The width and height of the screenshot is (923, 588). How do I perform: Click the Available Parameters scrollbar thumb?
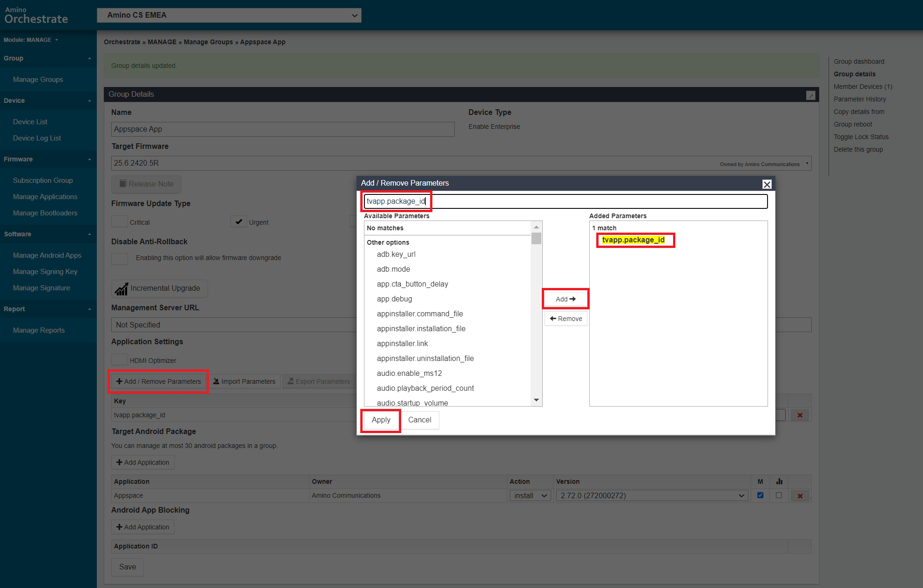(x=536, y=238)
